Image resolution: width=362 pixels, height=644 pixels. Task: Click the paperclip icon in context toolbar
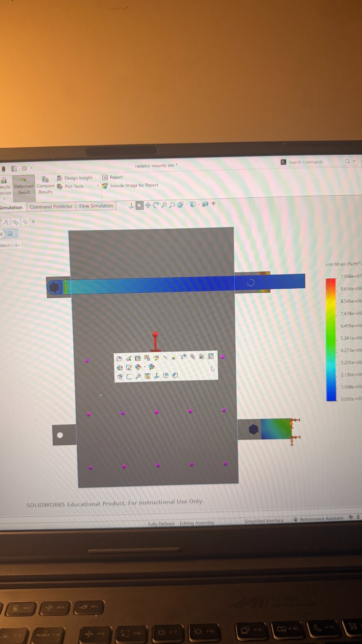coord(192,357)
